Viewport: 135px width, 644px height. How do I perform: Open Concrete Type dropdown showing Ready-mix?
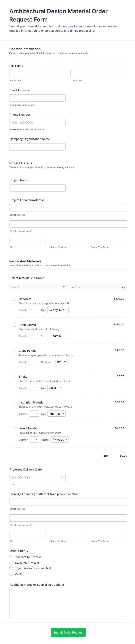[58, 310]
